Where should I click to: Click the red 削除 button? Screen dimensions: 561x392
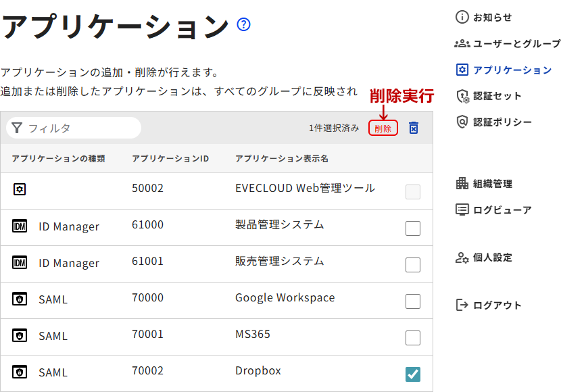pos(383,128)
